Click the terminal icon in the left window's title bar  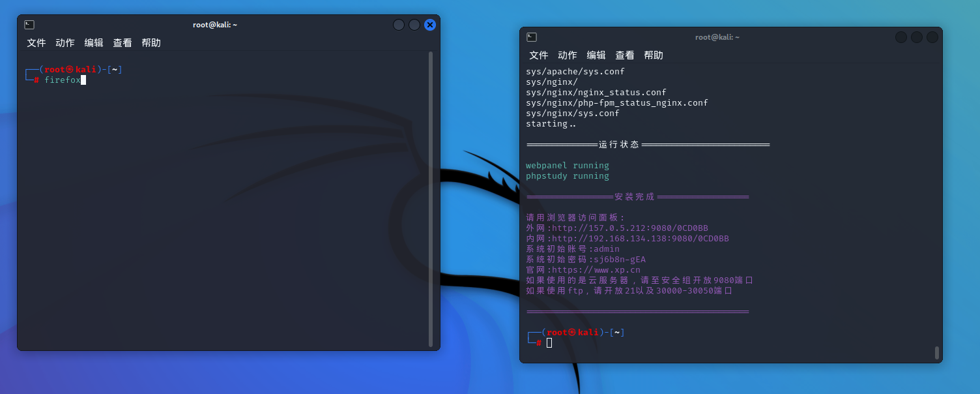29,25
